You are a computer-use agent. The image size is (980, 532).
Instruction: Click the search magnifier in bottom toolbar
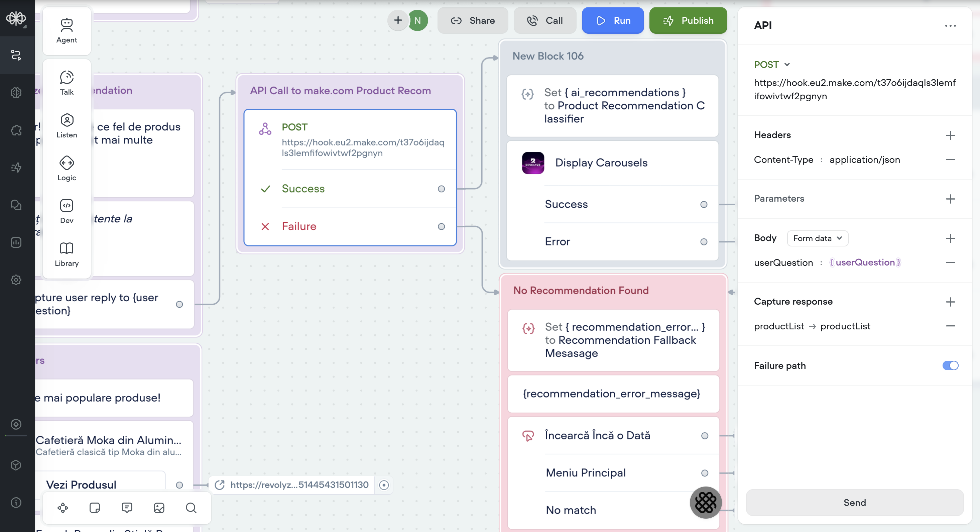(191, 508)
